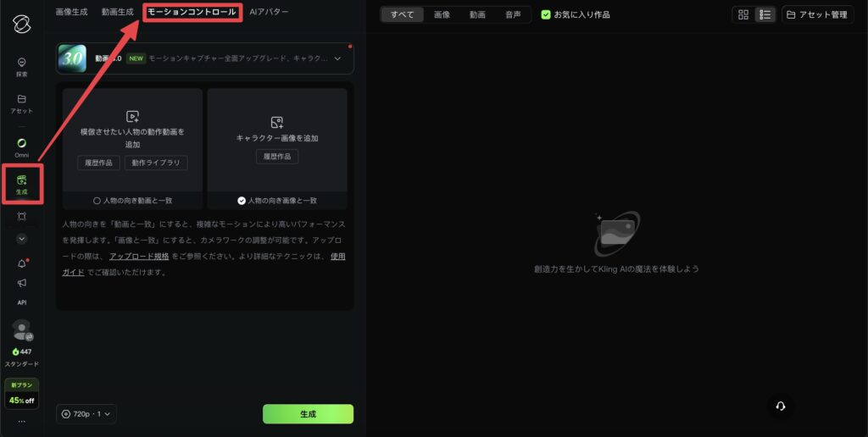The image size is (868, 437).
Task: Expand the sidebar chevron-down menu
Action: click(x=22, y=239)
